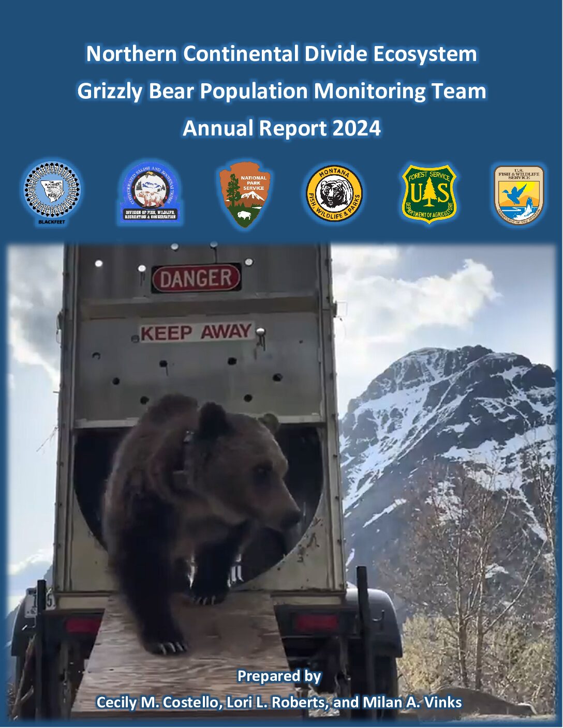Select 'Grizzly Bear Population Monitoring Team' heading
The height and width of the screenshot is (728, 563).
(281, 91)
